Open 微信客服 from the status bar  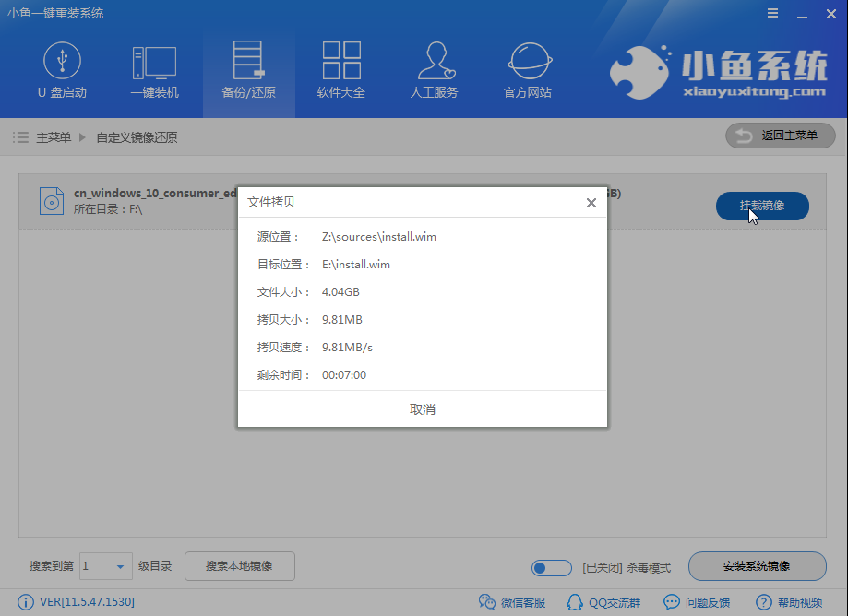pyautogui.click(x=511, y=601)
